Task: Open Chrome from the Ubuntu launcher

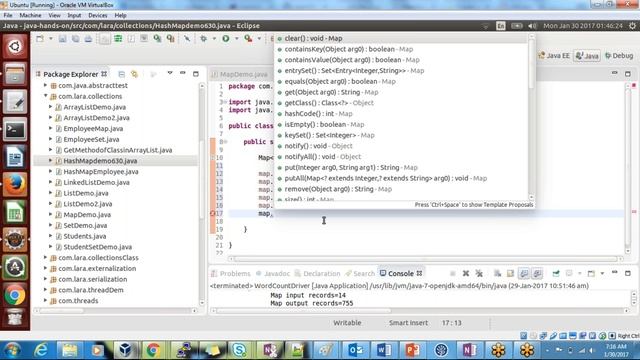Action: point(15,295)
